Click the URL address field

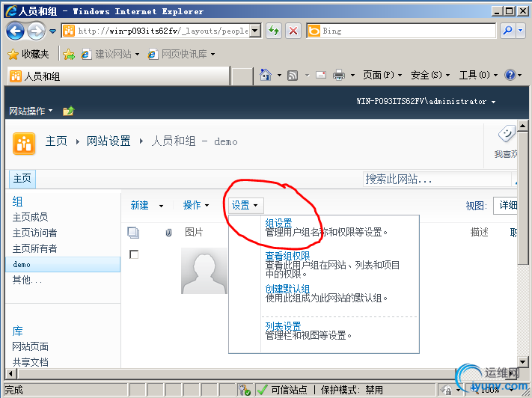coord(156,31)
